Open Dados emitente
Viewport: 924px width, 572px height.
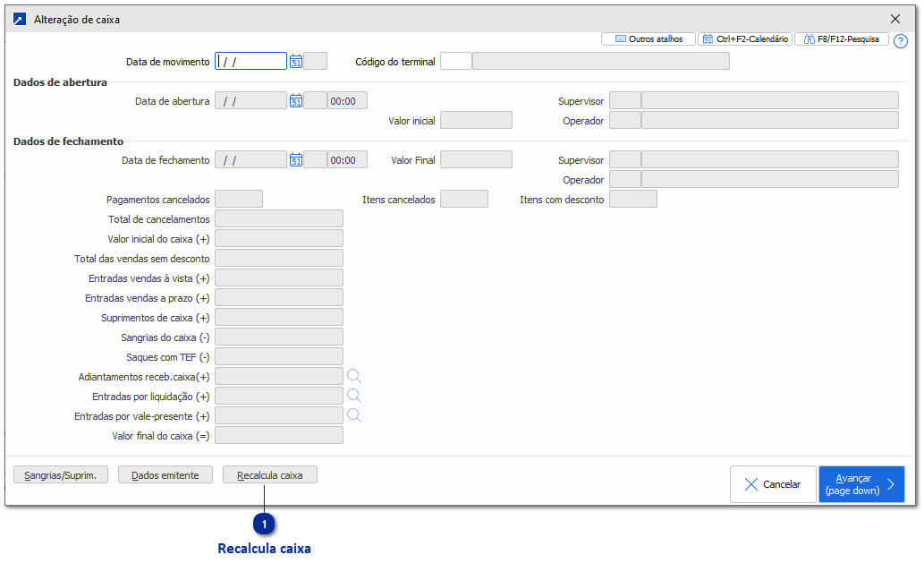point(167,475)
